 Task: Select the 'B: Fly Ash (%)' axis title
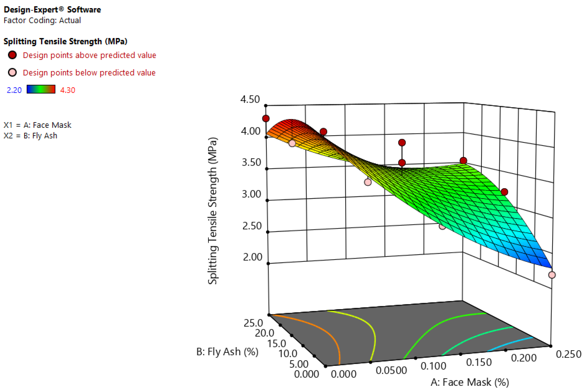[x=227, y=352]
